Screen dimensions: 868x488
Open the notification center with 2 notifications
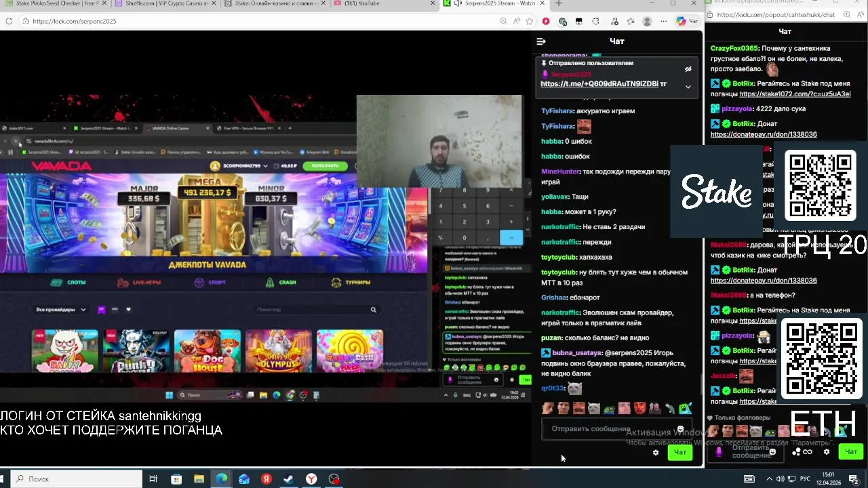(854, 479)
